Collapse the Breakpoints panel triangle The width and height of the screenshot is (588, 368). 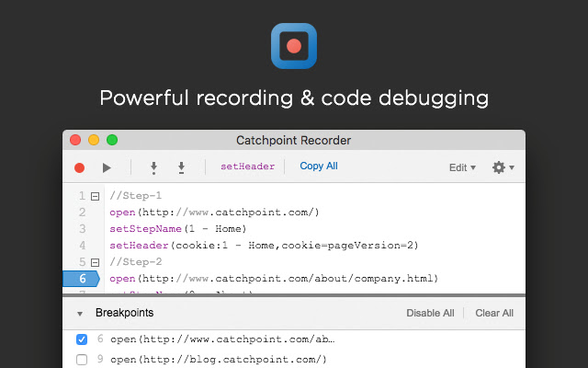click(x=79, y=314)
